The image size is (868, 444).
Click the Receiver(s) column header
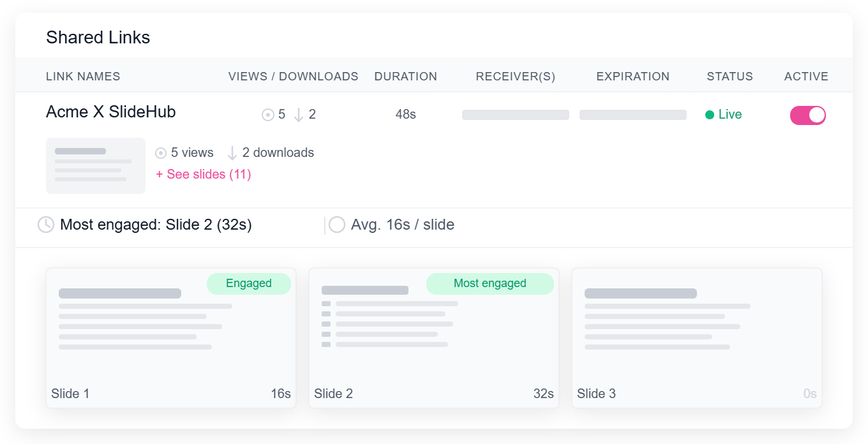(516, 77)
